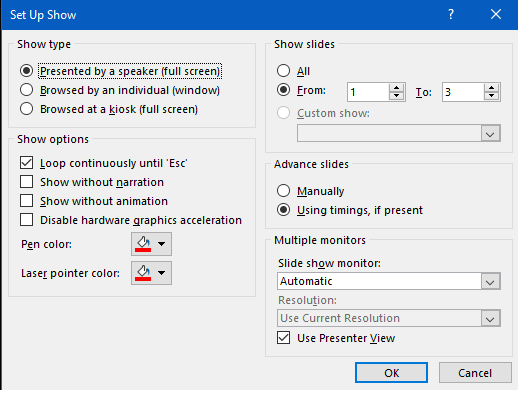
Task: Close the Set Up Show dialog
Action: coord(496,14)
